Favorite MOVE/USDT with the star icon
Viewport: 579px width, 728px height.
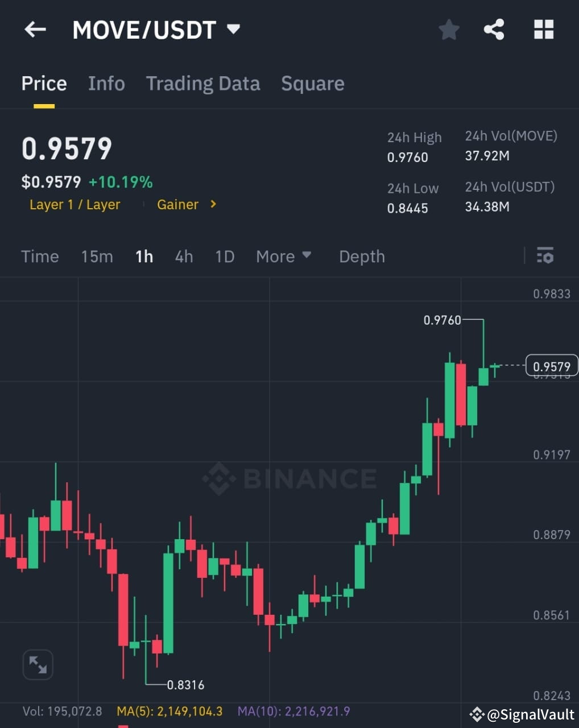(449, 30)
